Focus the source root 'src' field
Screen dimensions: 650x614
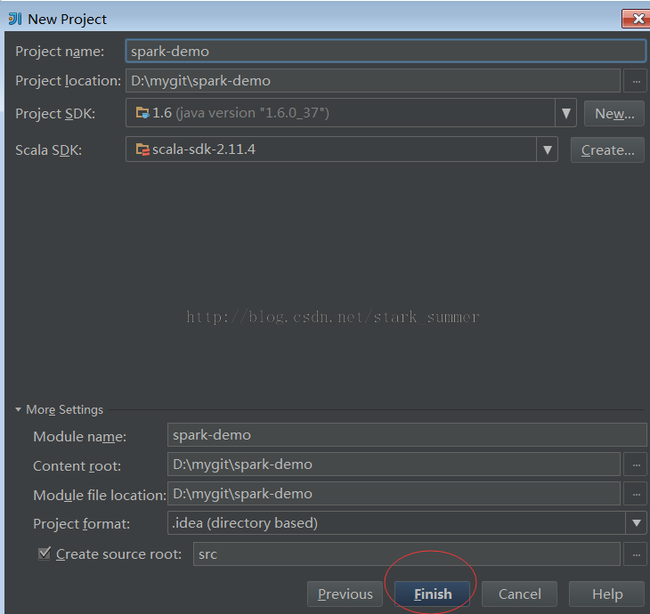[407, 554]
